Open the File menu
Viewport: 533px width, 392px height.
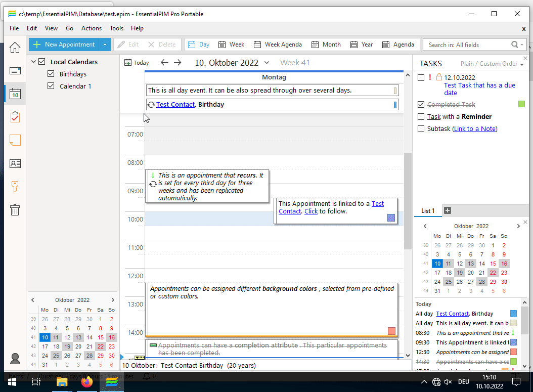pyautogui.click(x=14, y=28)
